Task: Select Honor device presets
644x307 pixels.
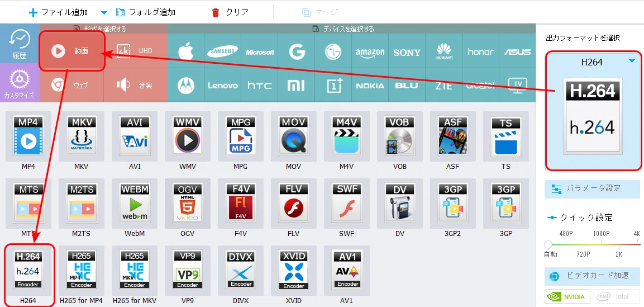Action: pyautogui.click(x=480, y=51)
